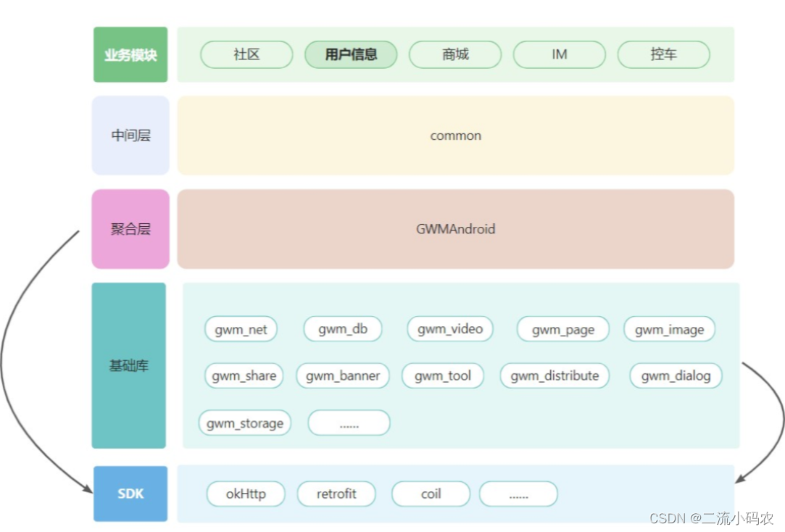Click the ellipsis pill beside gwm_storage

pos(349,423)
